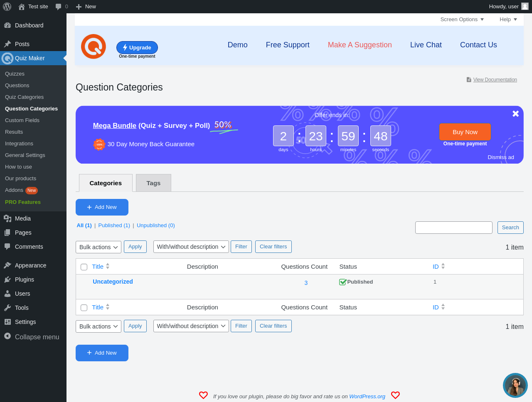Image resolution: width=532 pixels, height=402 pixels.
Task: Open the bottom Bulk actions dropdown
Action: point(99,326)
